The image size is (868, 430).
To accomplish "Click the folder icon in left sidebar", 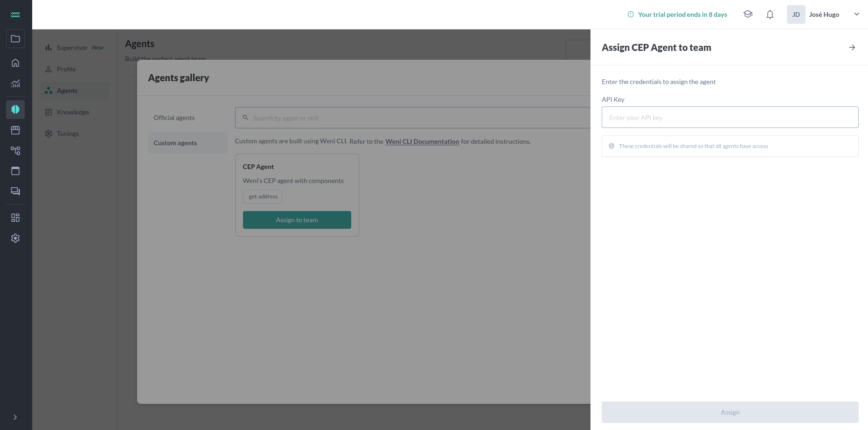I will click(15, 39).
